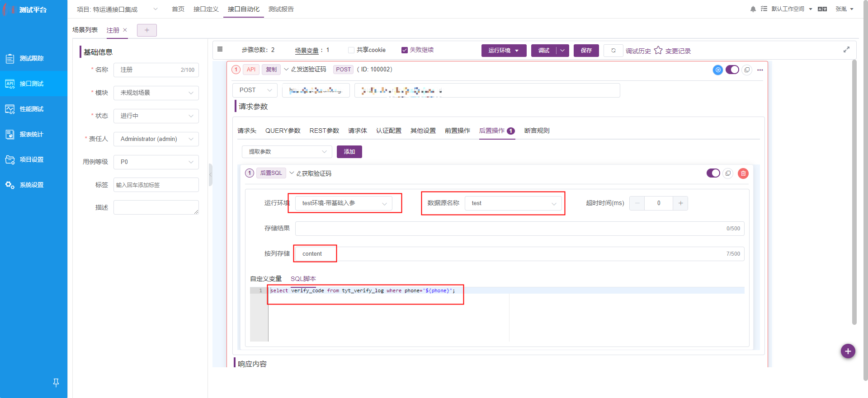Open 模块 dropdown 未规划场景
Screen dimensions: 868x398
156,93
